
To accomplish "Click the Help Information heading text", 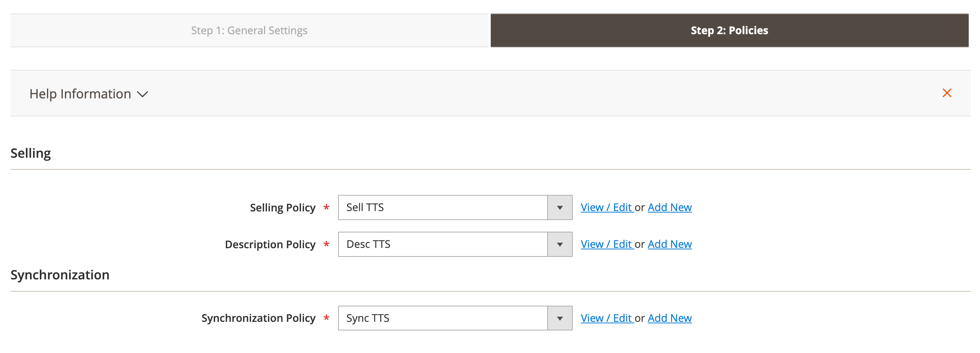I will (80, 94).
